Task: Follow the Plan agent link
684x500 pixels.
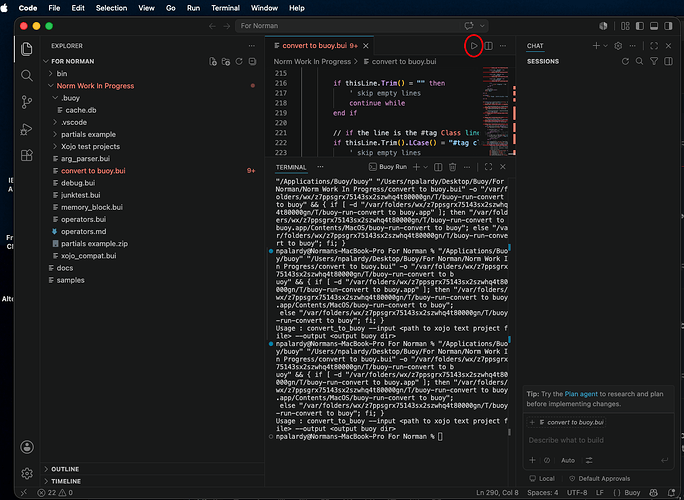Action: click(x=581, y=394)
